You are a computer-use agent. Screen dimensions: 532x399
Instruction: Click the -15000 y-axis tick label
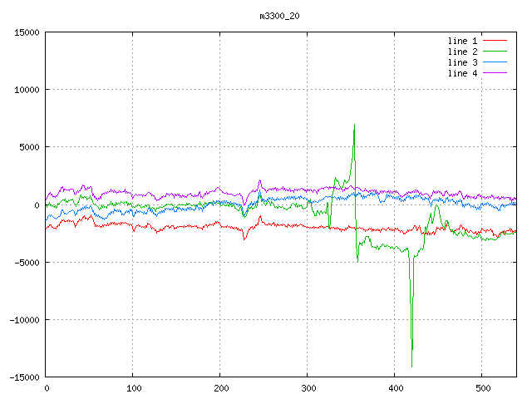point(24,377)
